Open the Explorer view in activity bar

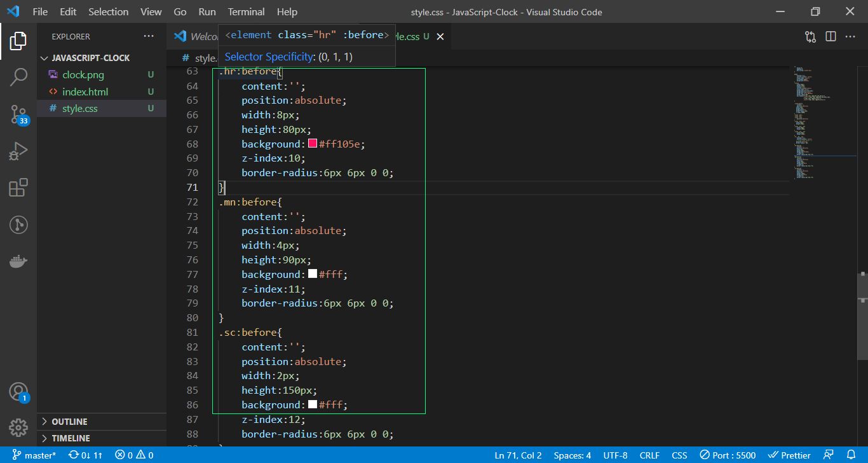point(18,41)
